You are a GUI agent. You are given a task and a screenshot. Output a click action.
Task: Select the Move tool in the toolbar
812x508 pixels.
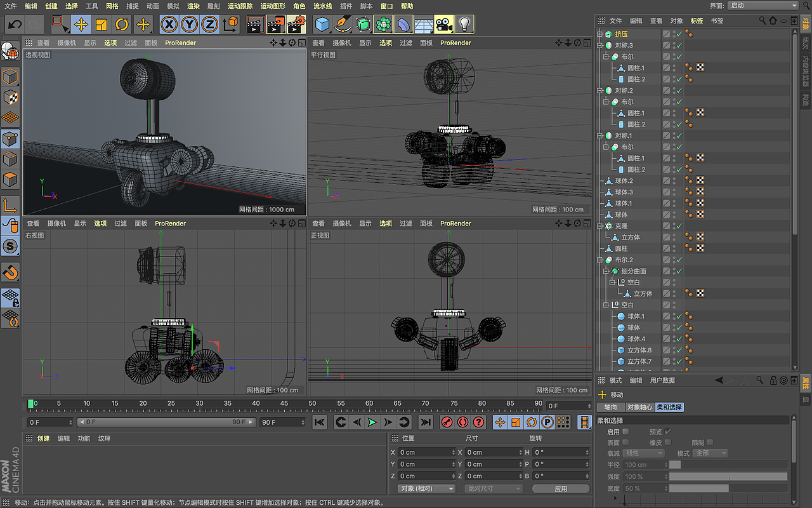tap(81, 23)
